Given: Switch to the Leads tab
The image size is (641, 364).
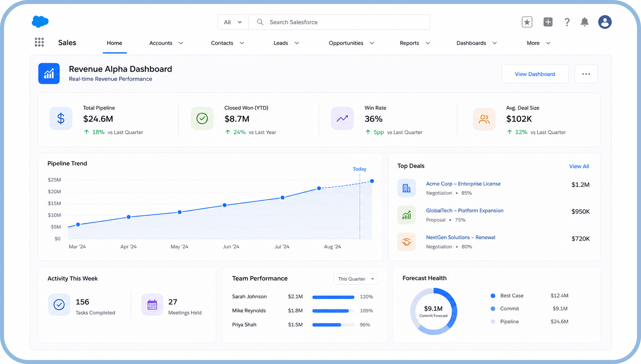Looking at the screenshot, I should click(281, 43).
